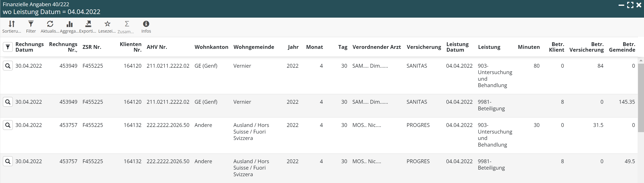
Task: Sort by Rechnungs Datum column header
Action: click(29, 47)
